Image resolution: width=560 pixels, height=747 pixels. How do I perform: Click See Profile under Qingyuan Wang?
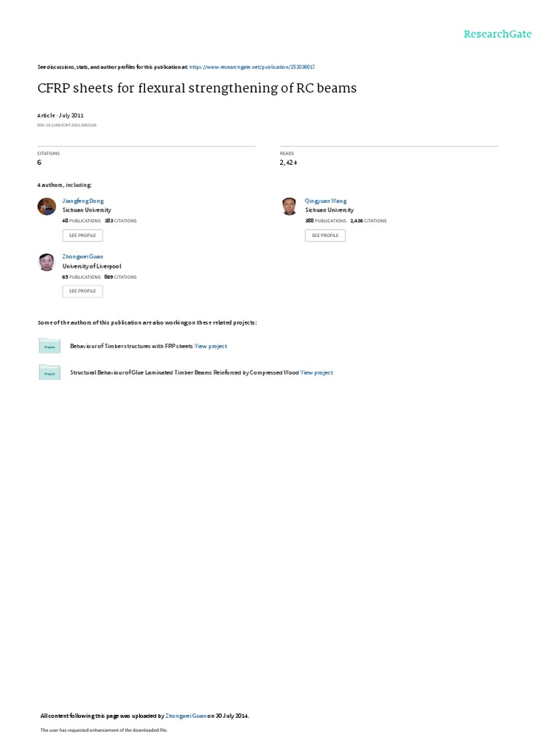[325, 236]
